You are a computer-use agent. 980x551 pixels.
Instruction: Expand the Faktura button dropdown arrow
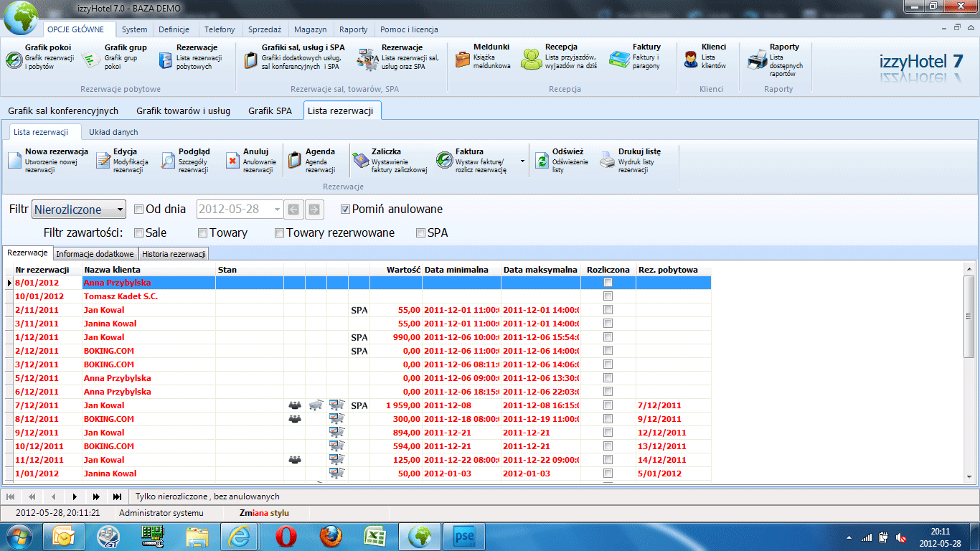(x=522, y=161)
